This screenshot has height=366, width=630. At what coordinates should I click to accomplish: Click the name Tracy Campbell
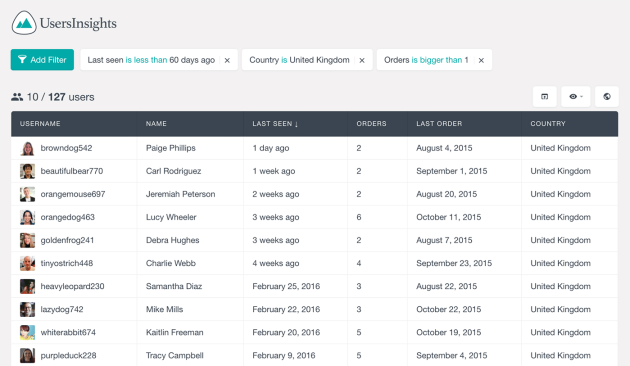[x=175, y=356]
